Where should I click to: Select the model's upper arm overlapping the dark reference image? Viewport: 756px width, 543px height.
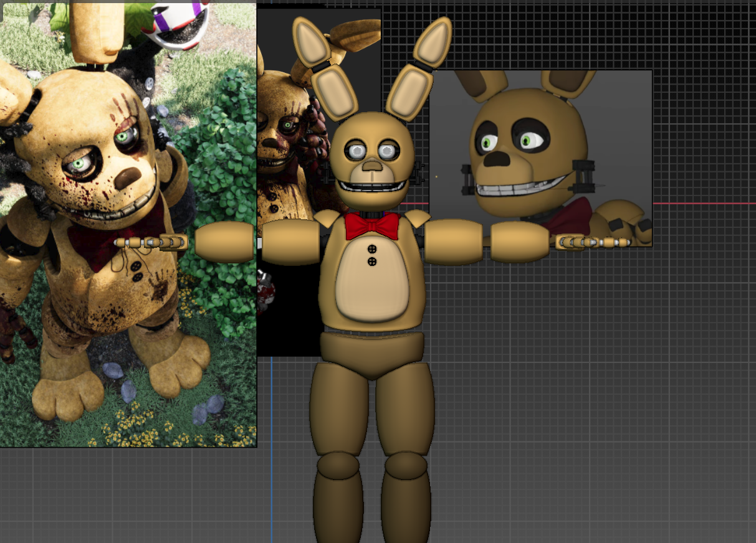coord(290,242)
